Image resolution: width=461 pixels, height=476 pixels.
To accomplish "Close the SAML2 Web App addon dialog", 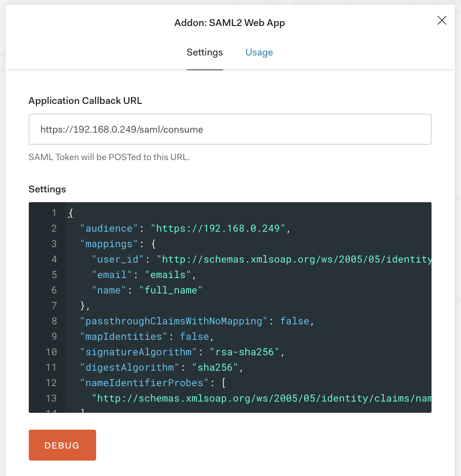I will (442, 20).
